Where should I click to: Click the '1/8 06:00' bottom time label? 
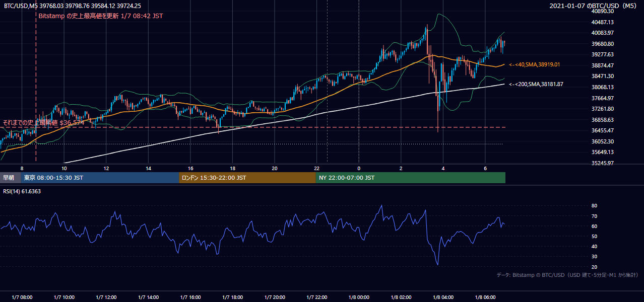[x=485, y=297]
